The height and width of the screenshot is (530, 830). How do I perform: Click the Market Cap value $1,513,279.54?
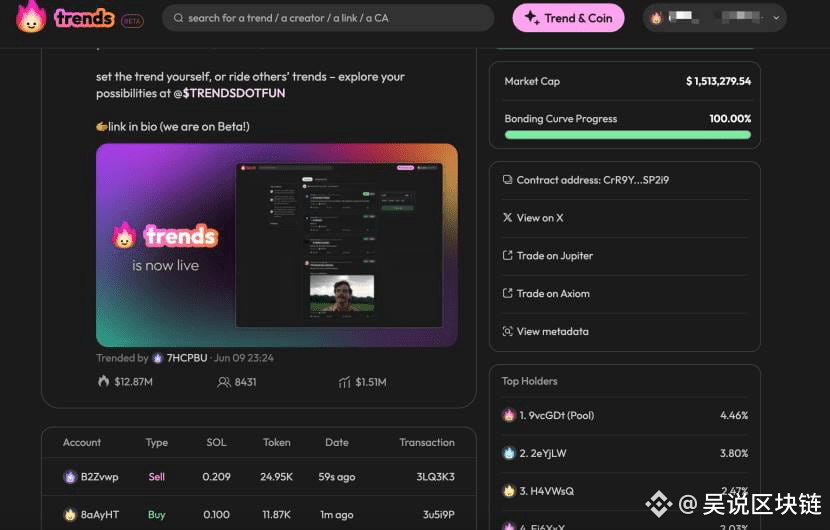tap(718, 82)
